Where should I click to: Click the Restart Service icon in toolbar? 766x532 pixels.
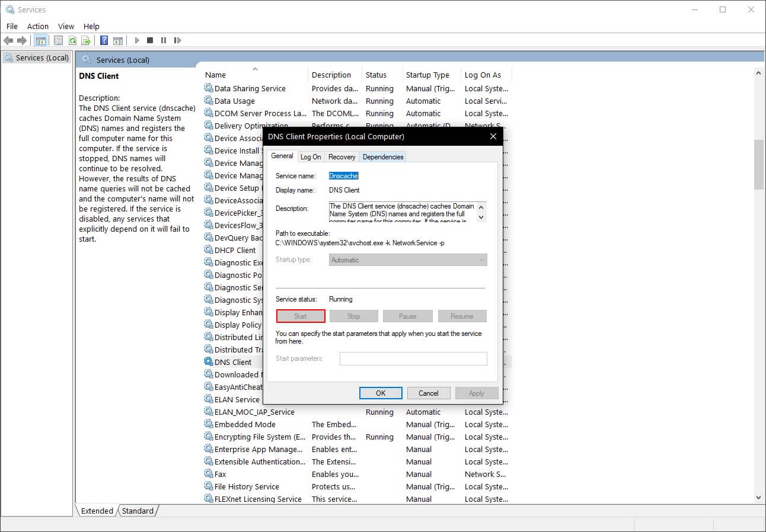177,40
